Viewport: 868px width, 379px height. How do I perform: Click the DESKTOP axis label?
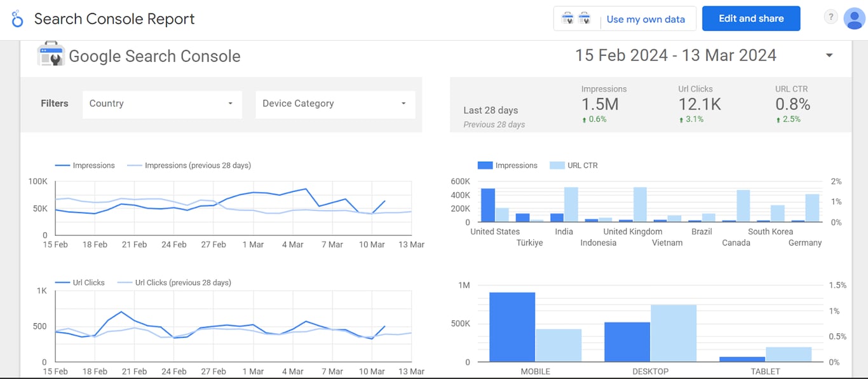pyautogui.click(x=651, y=371)
